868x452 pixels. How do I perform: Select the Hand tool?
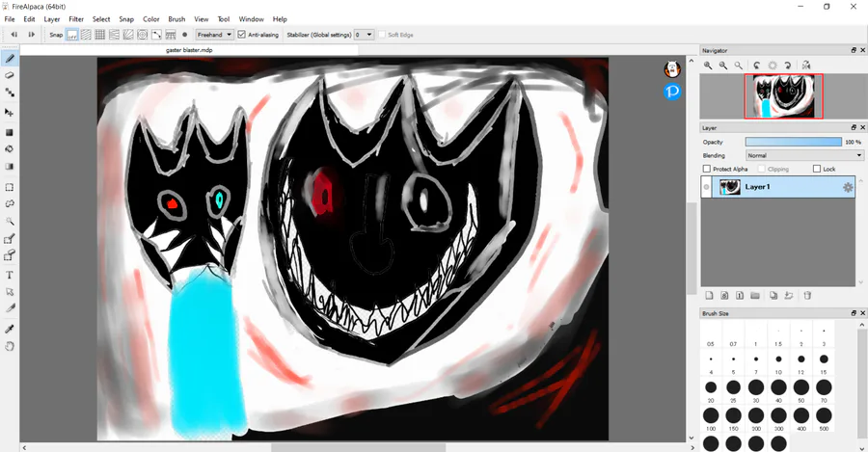pos(10,346)
